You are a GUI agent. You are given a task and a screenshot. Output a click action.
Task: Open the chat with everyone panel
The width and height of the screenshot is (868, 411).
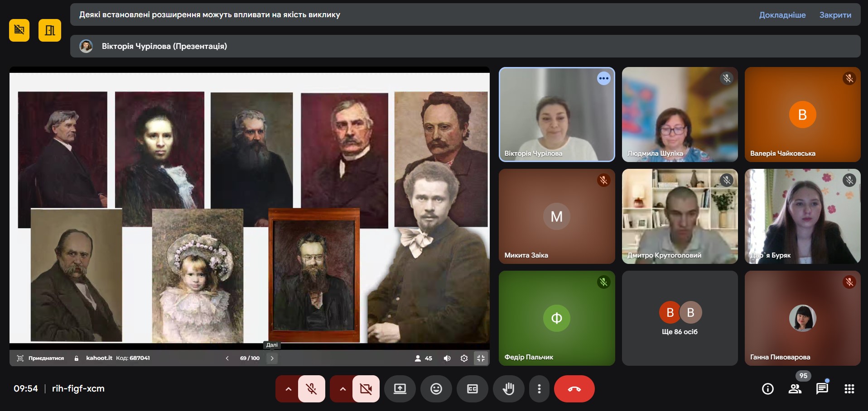822,389
